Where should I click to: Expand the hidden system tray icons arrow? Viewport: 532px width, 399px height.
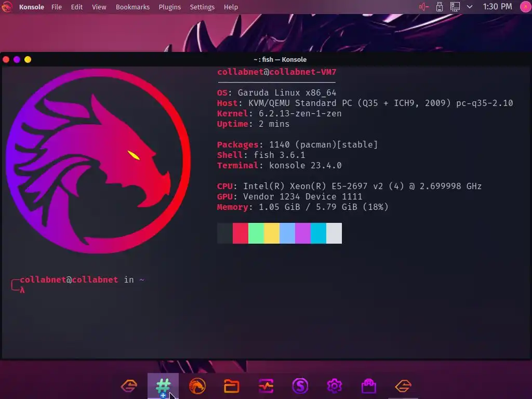(470, 7)
